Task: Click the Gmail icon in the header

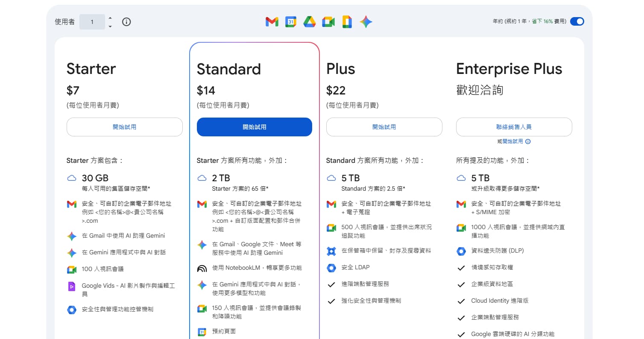Action: click(272, 21)
